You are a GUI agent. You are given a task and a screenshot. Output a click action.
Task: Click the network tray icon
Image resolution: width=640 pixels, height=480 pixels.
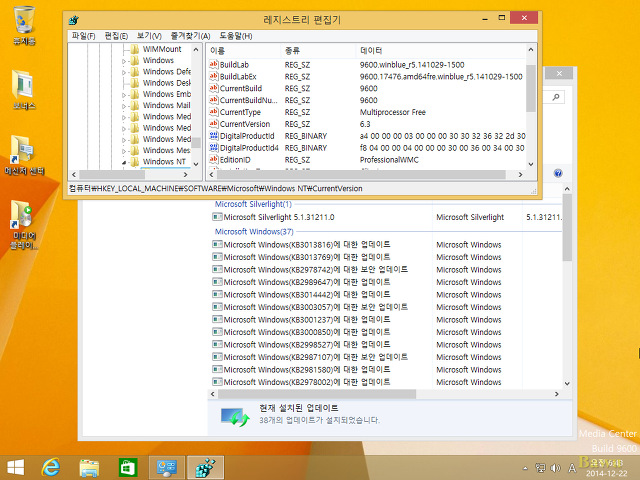[540, 468]
